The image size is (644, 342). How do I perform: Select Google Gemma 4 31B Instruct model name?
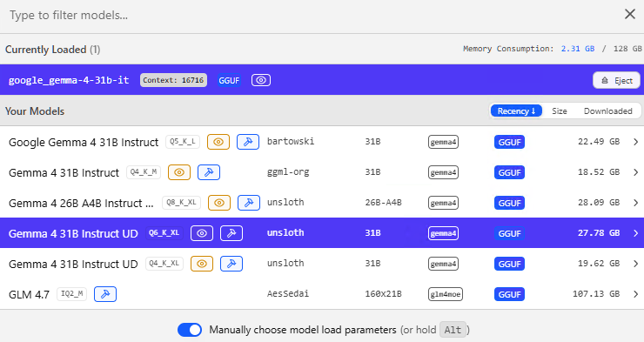click(x=84, y=143)
